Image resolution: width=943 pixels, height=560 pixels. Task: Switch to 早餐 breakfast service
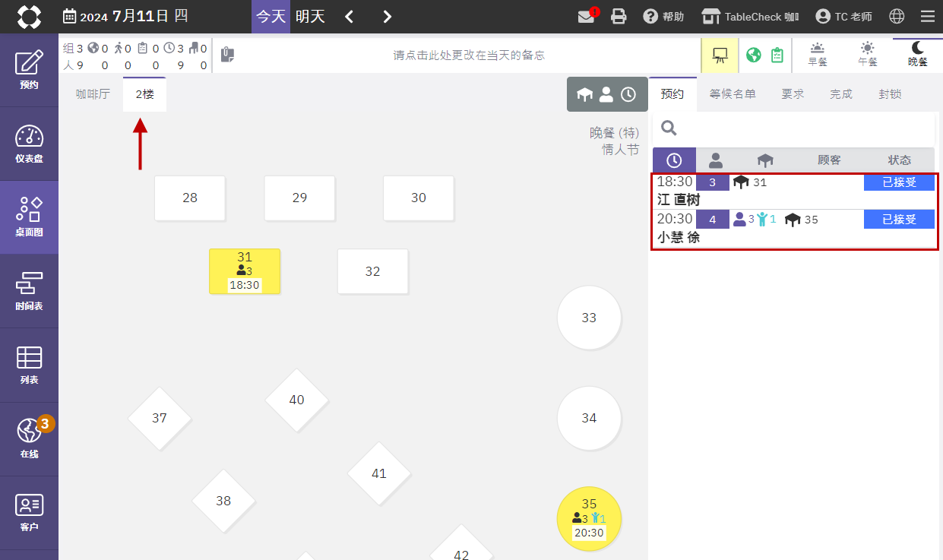click(818, 55)
